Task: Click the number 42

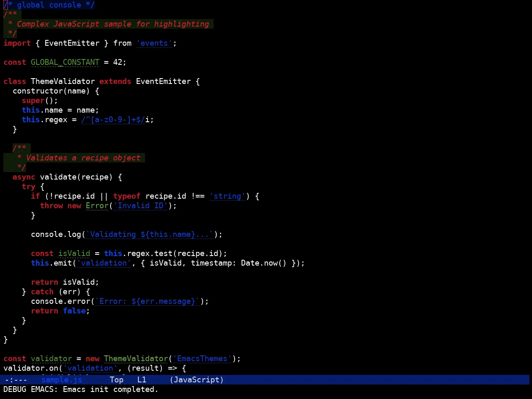Action: point(118,62)
